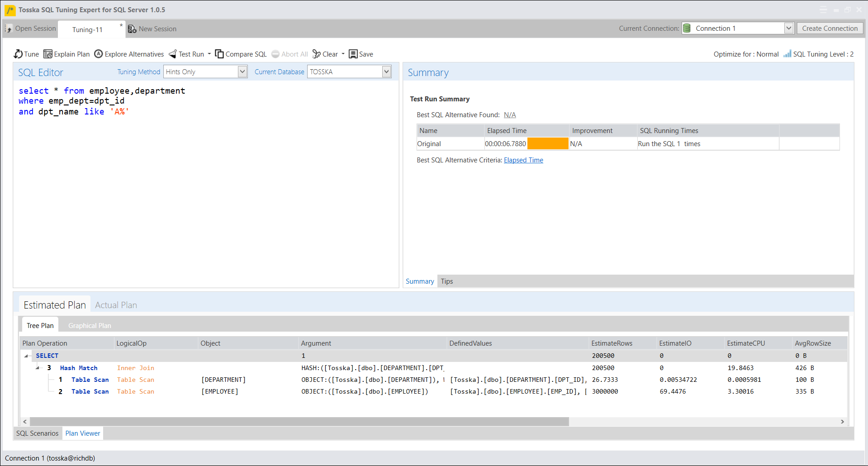Click the Abort All icon

coord(275,54)
